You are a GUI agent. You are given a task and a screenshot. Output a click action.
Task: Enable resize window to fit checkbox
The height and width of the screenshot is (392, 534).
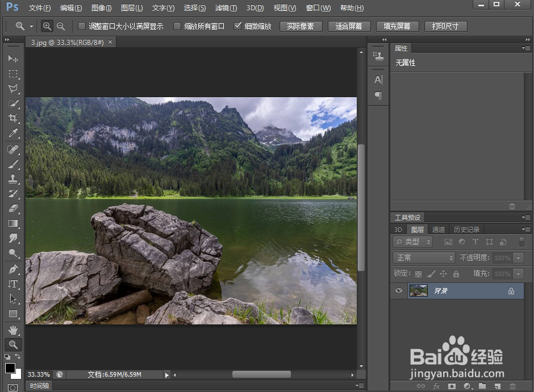pyautogui.click(x=82, y=26)
